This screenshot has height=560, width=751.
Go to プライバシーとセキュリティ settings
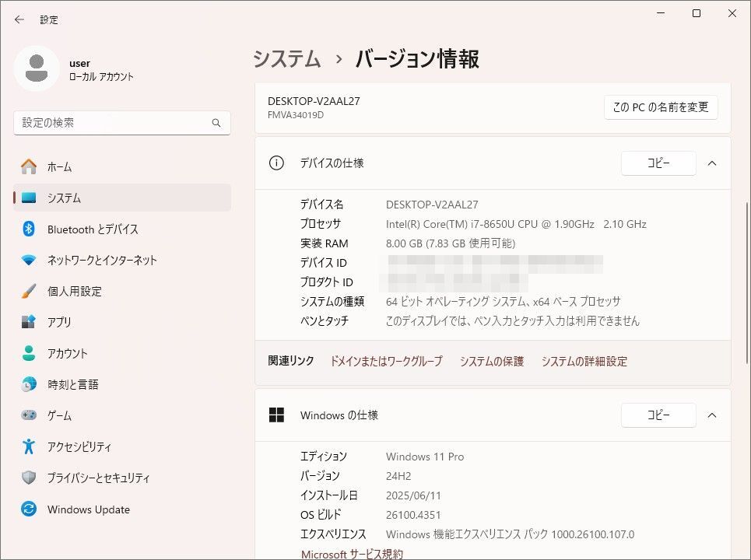(x=122, y=478)
